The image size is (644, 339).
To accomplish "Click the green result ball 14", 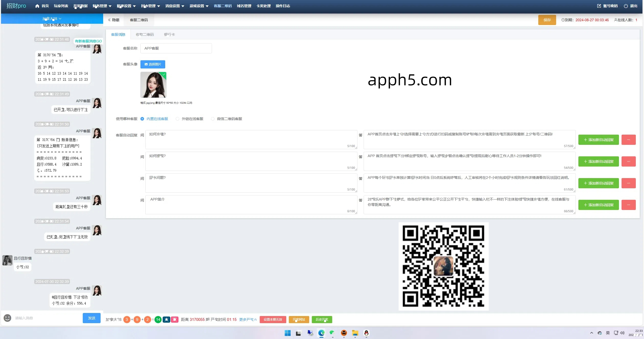I will click(x=158, y=320).
